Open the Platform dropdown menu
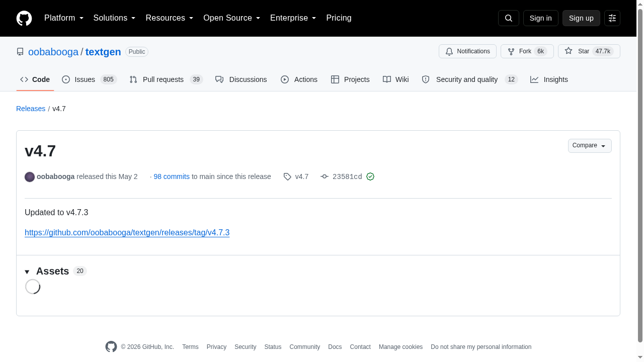644x362 pixels. coord(64,18)
